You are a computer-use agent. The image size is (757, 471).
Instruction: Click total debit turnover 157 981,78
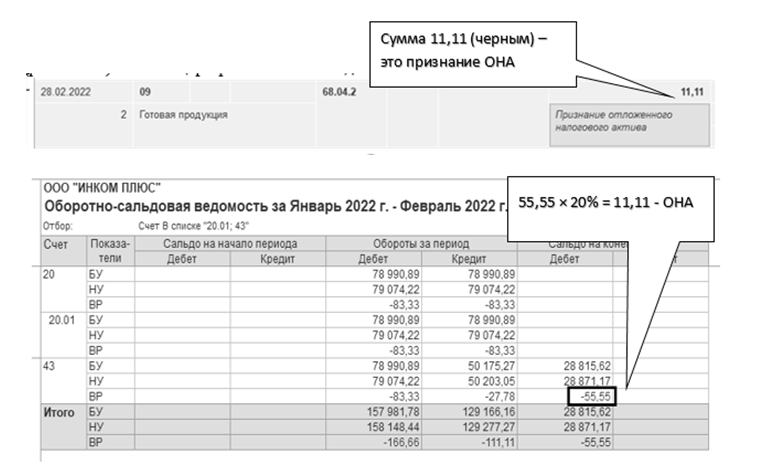click(393, 412)
